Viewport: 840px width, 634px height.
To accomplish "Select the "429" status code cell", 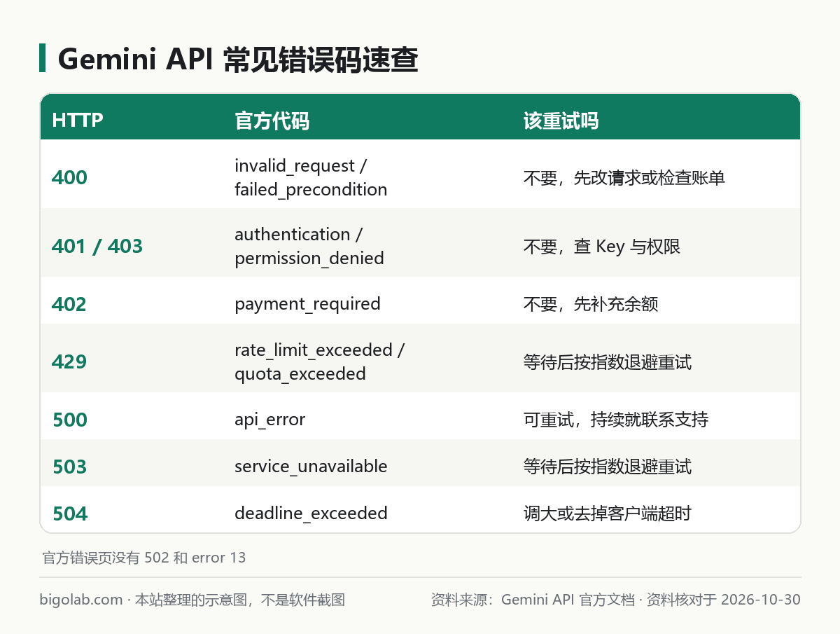I will click(69, 362).
